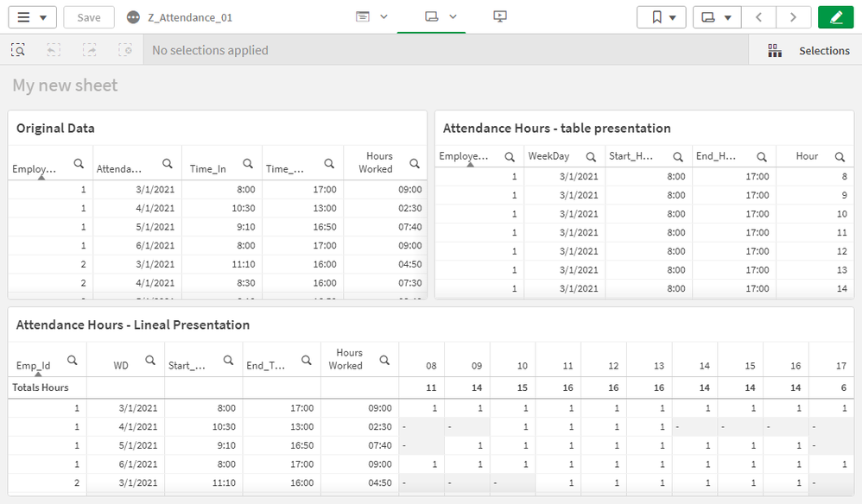Go to the previous sheet arrow

(758, 17)
